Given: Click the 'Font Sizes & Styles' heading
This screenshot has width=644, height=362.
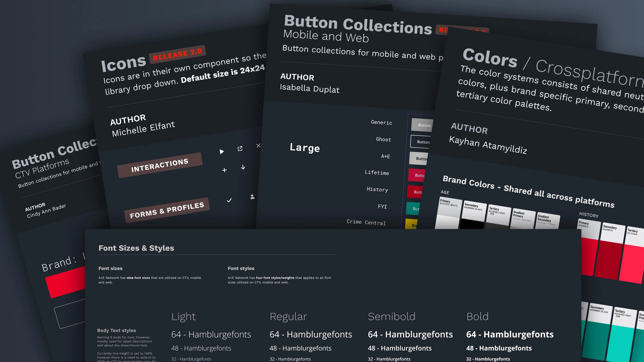Looking at the screenshot, I should tap(136, 248).
